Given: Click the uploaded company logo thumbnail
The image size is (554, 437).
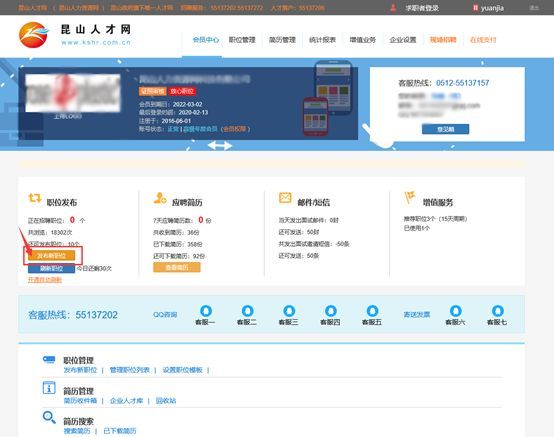Looking at the screenshot, I should (x=73, y=93).
